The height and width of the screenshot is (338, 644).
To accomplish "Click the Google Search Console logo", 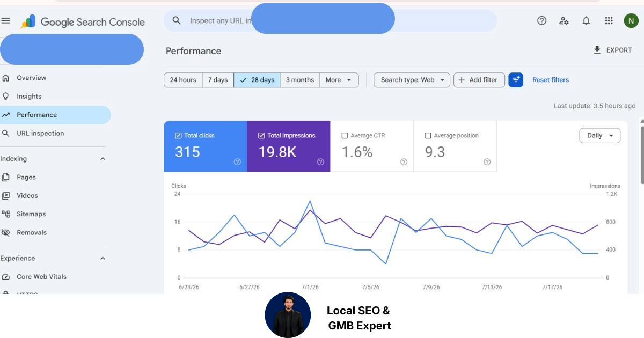I will click(x=83, y=22).
